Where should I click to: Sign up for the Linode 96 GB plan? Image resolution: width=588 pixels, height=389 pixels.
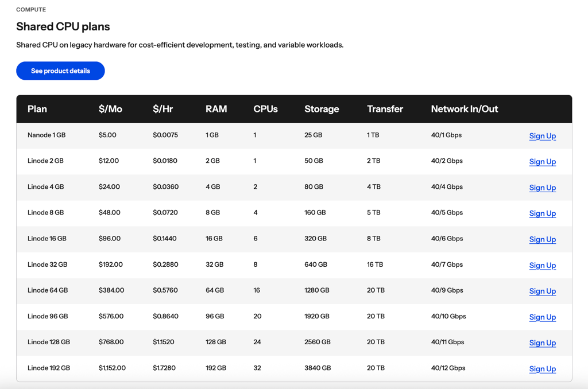542,317
